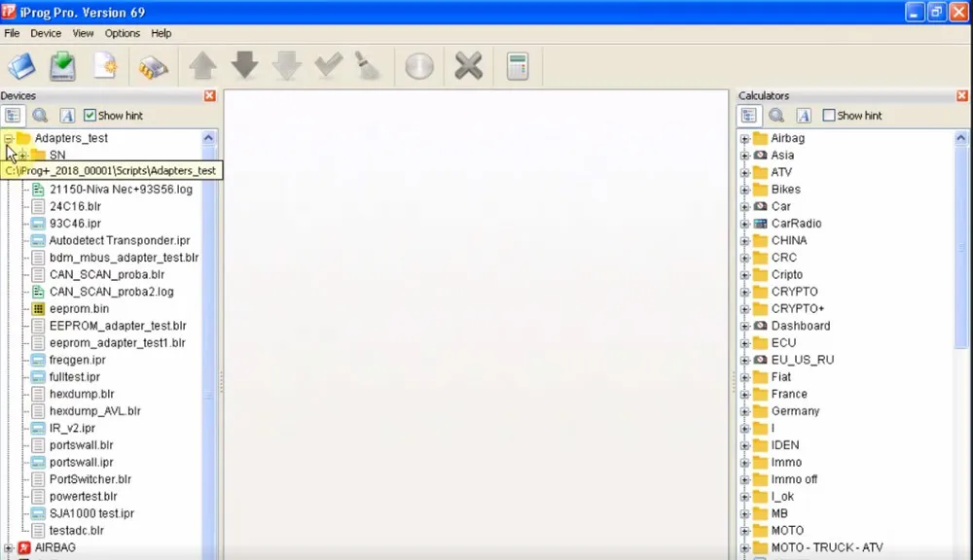Open the Device menu

click(46, 33)
